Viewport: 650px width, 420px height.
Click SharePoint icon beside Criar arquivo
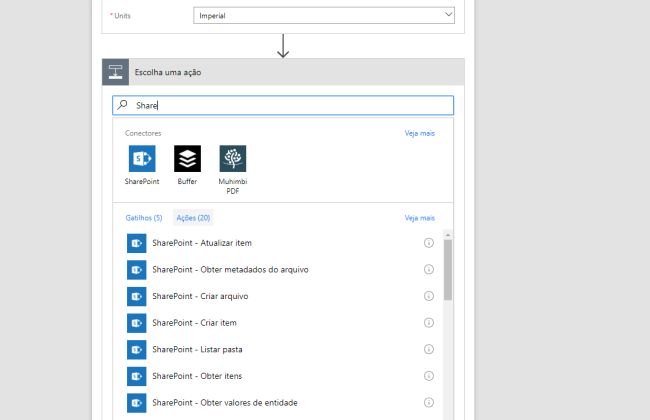click(136, 296)
